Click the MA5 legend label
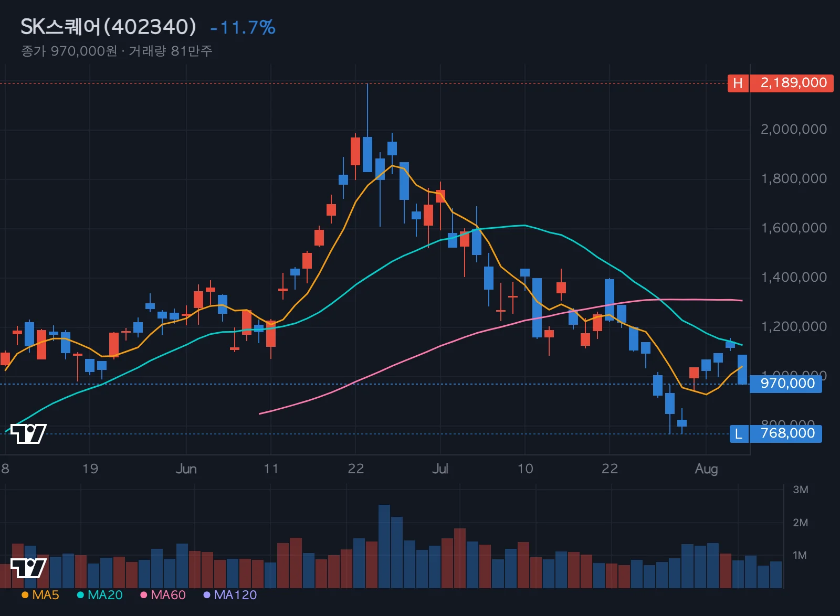Screen dimensions: 840x616 coord(46,595)
